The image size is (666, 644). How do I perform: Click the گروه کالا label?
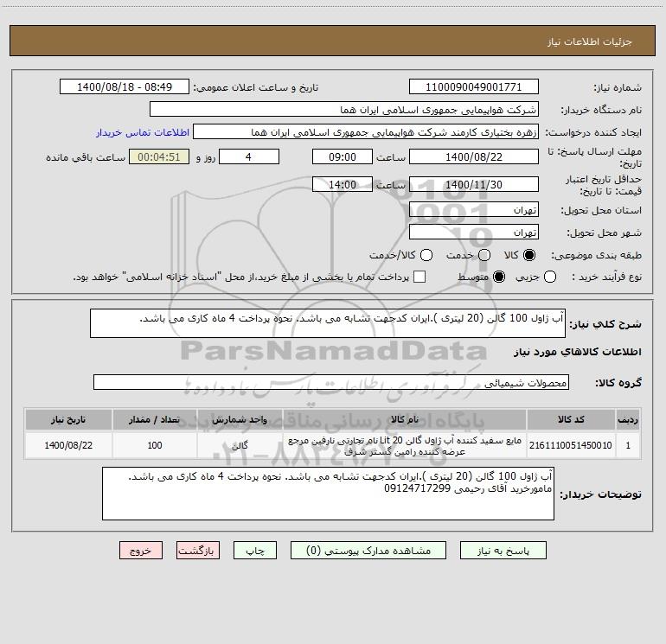(x=618, y=382)
